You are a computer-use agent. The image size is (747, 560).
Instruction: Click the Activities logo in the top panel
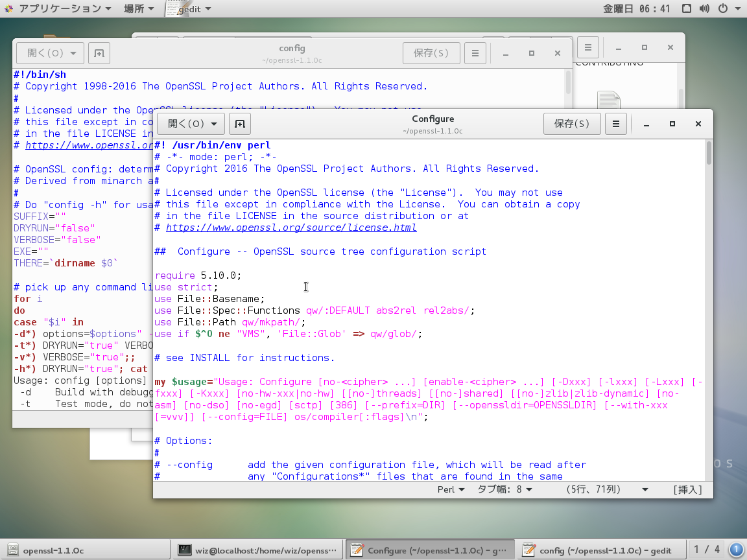pos(8,8)
